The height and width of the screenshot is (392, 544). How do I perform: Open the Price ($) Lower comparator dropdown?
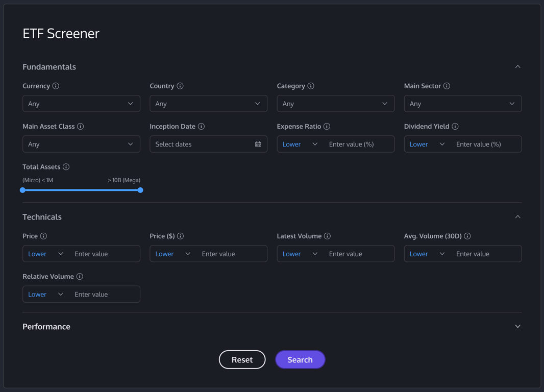[173, 254]
